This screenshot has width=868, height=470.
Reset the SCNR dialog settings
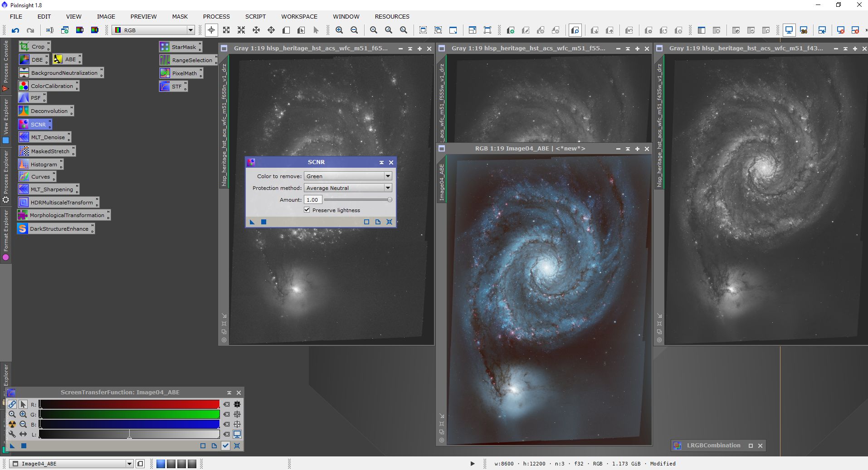pos(389,222)
